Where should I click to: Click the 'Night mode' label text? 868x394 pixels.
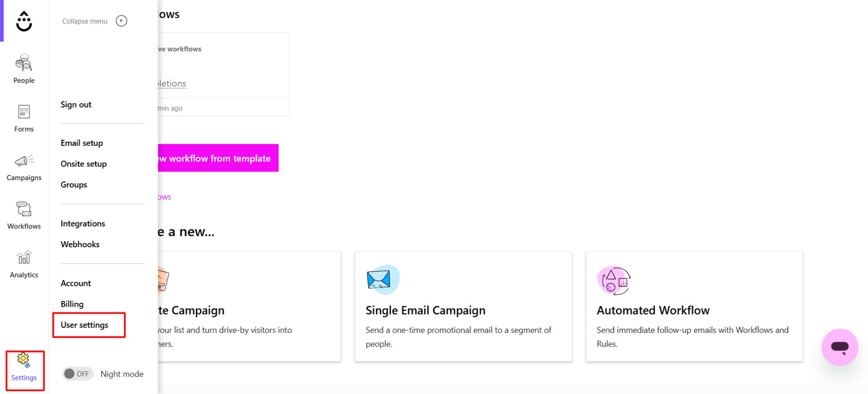click(x=122, y=374)
